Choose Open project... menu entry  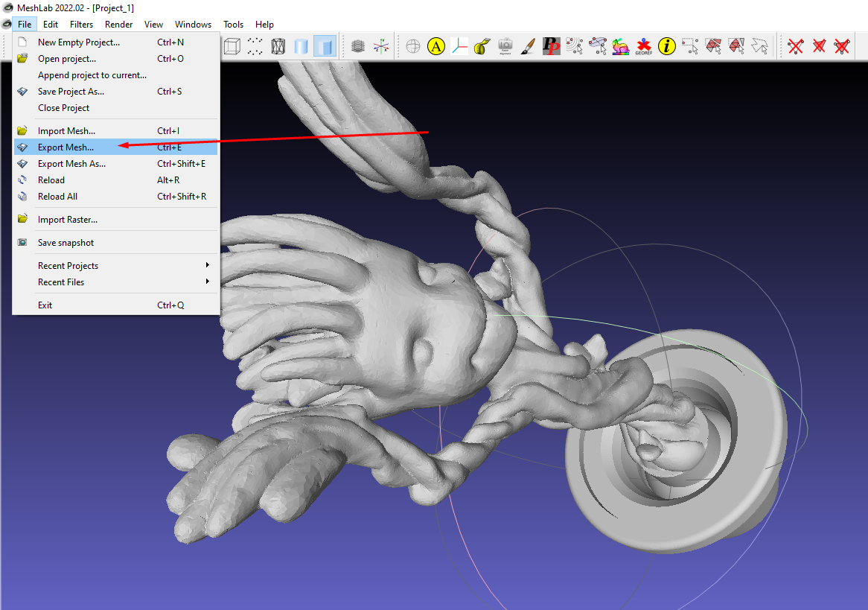(x=115, y=59)
